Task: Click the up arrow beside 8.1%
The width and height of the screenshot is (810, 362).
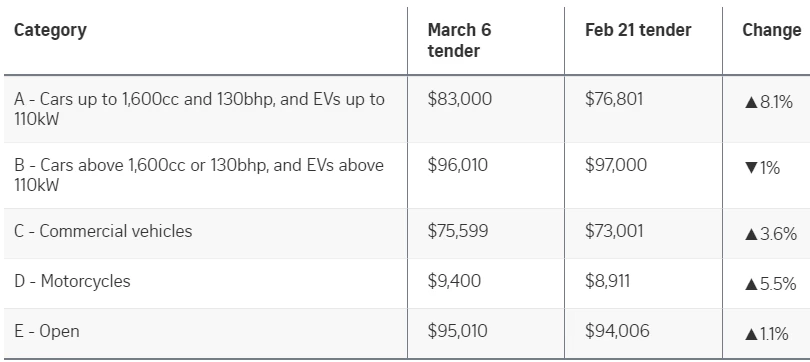Action: tap(751, 102)
